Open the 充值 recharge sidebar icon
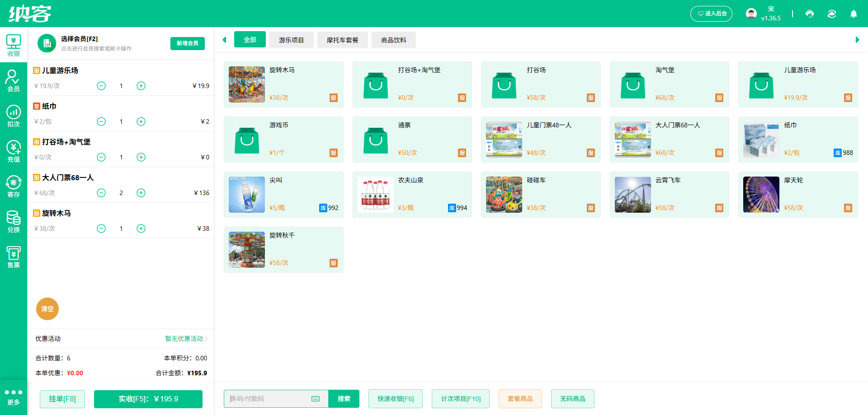Screen dimensions: 868x415 14,151
